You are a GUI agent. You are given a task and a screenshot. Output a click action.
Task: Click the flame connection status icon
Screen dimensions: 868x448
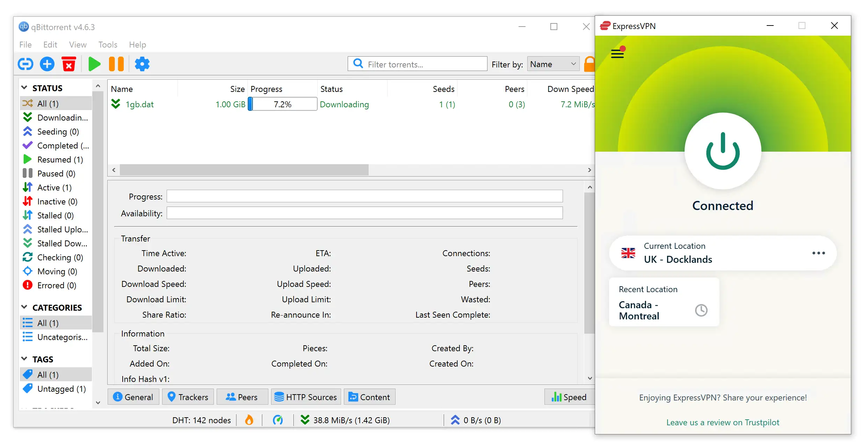pos(249,420)
